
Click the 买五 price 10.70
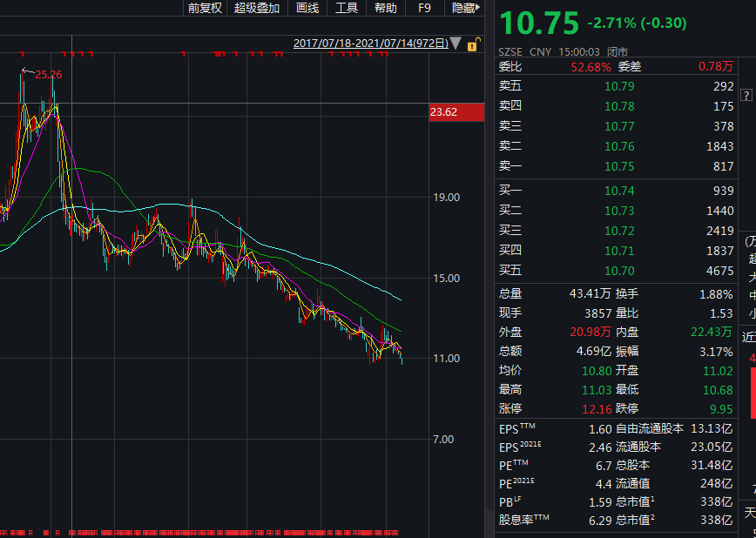point(619,271)
